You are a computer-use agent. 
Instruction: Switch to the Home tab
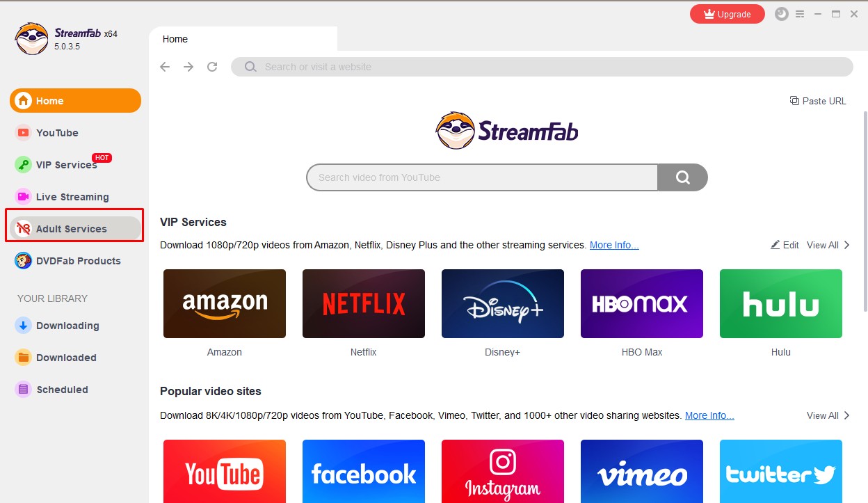coord(175,39)
